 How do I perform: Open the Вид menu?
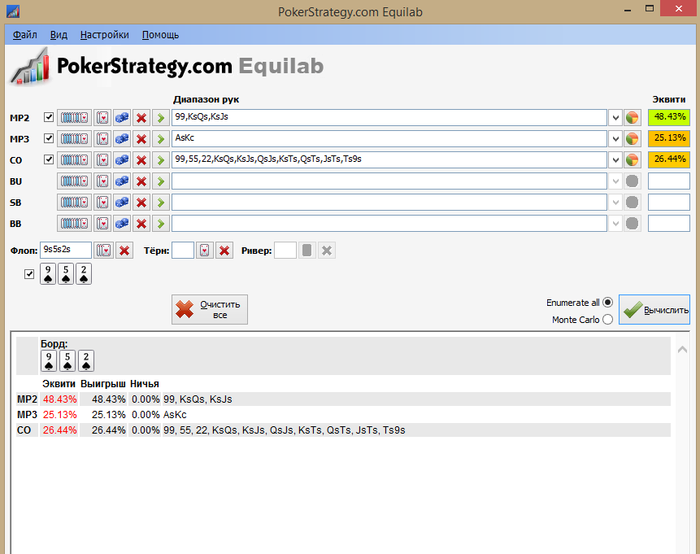[x=58, y=35]
